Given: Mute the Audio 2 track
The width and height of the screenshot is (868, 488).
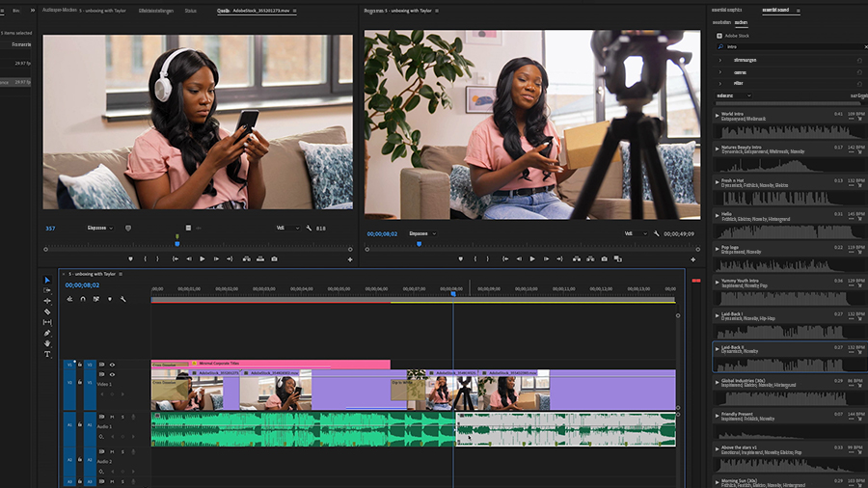Looking at the screenshot, I should tap(112, 452).
